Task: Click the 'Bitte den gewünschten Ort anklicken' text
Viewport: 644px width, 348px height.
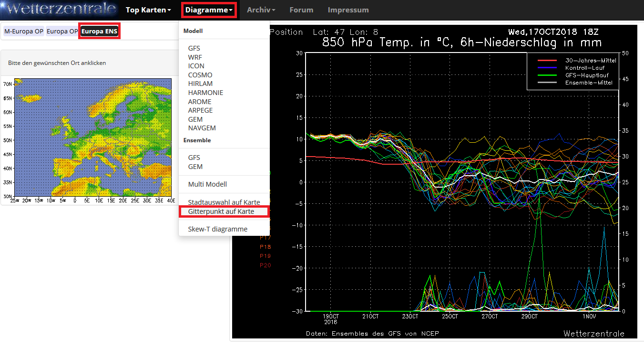Action: point(57,63)
